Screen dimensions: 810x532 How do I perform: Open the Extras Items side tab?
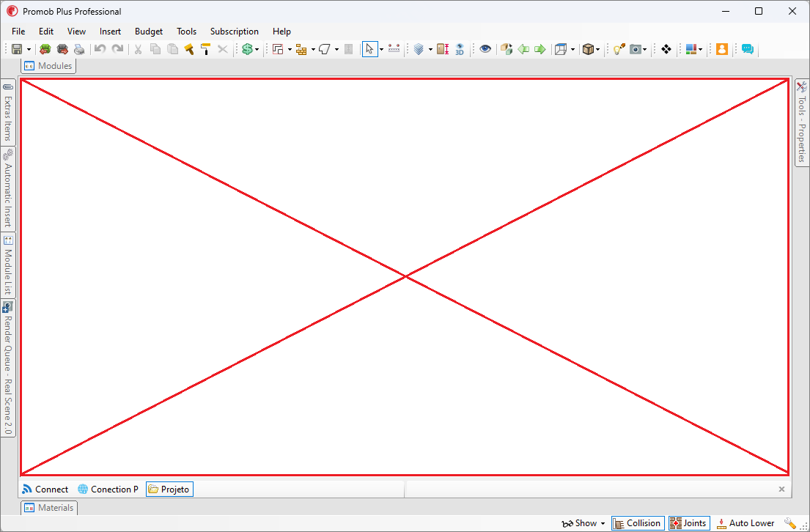coord(8,112)
